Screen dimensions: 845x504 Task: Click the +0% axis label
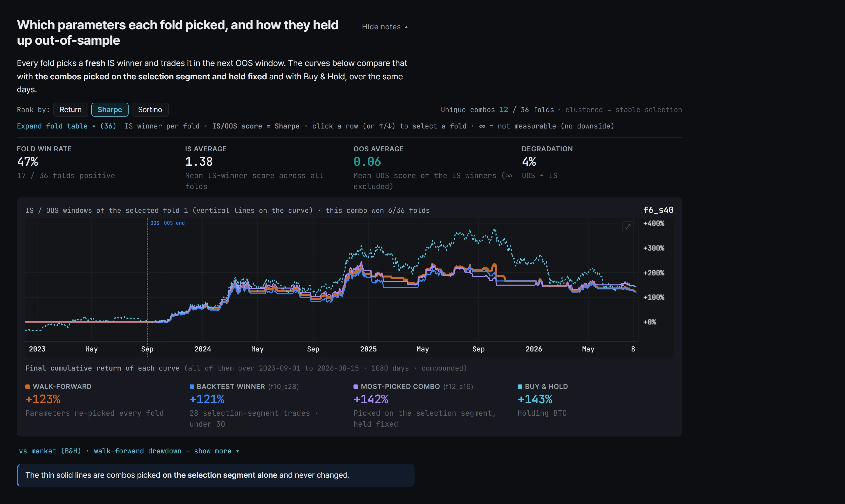(650, 322)
